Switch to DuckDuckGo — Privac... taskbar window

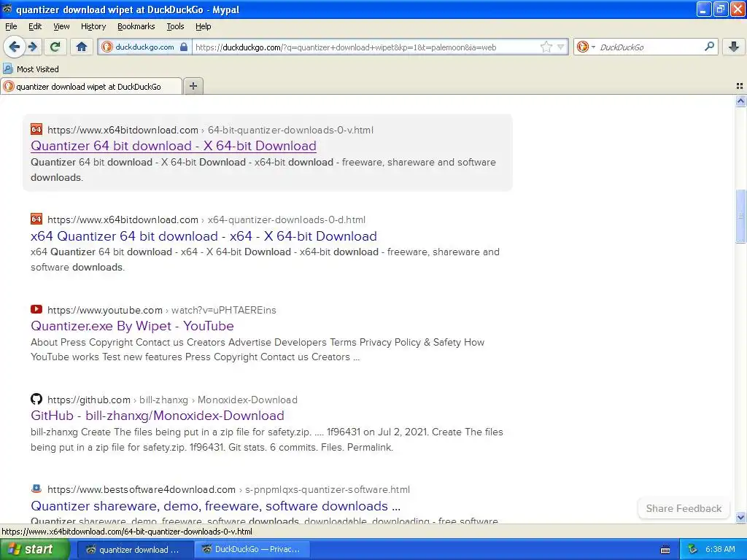click(252, 550)
